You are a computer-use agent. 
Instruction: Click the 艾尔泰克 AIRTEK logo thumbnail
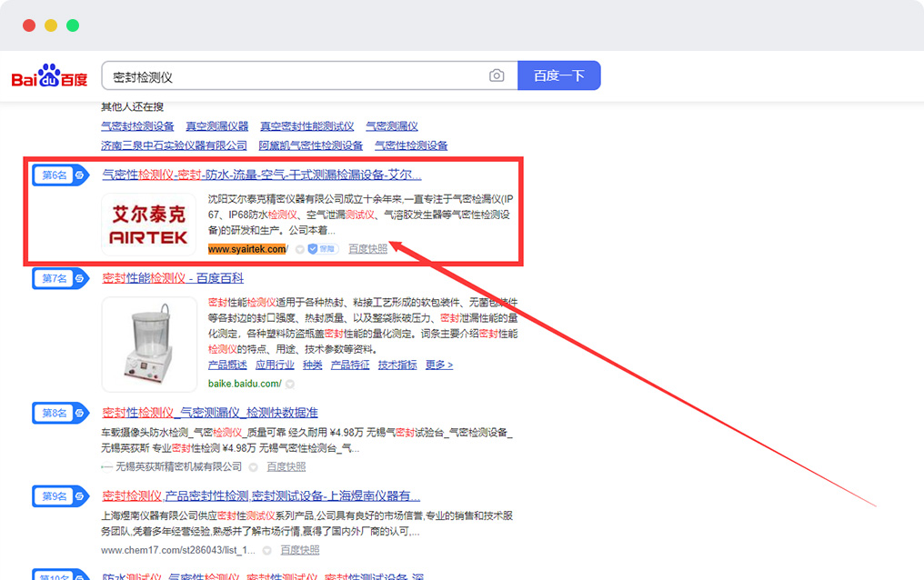[x=148, y=225]
